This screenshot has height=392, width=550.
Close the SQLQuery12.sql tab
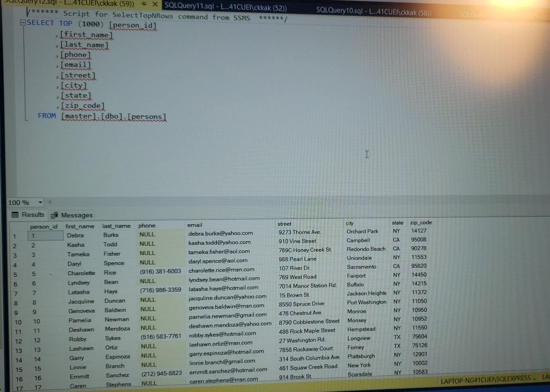pos(155,5)
